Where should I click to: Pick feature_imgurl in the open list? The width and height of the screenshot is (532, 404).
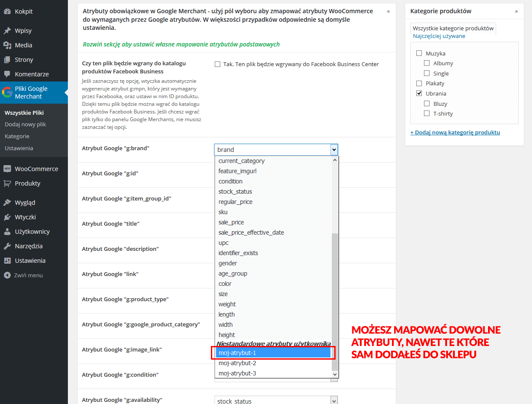pos(273,171)
